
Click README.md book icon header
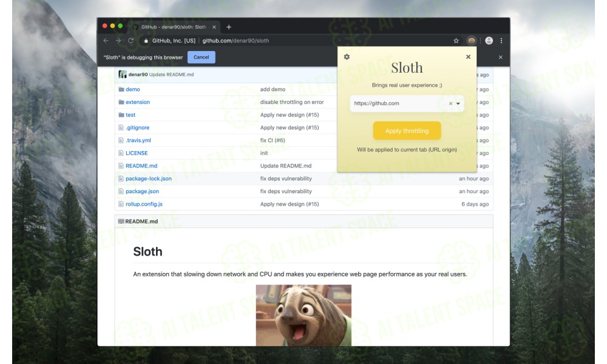point(121,221)
